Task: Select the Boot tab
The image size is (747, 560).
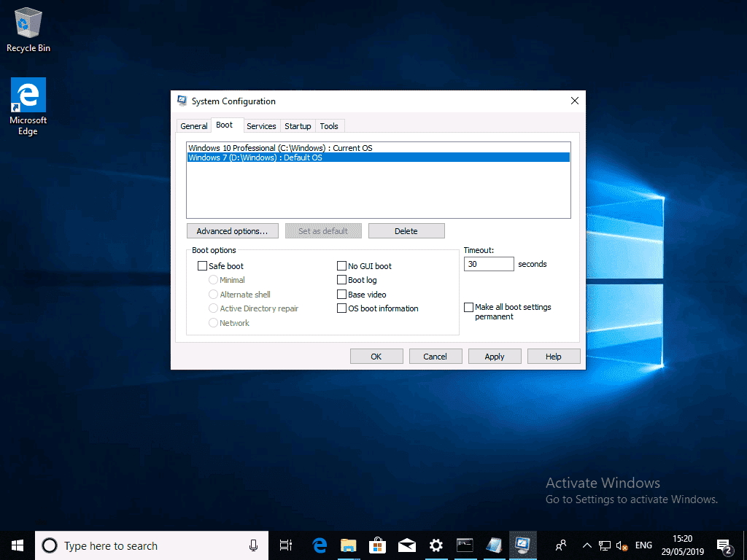Action: point(225,125)
